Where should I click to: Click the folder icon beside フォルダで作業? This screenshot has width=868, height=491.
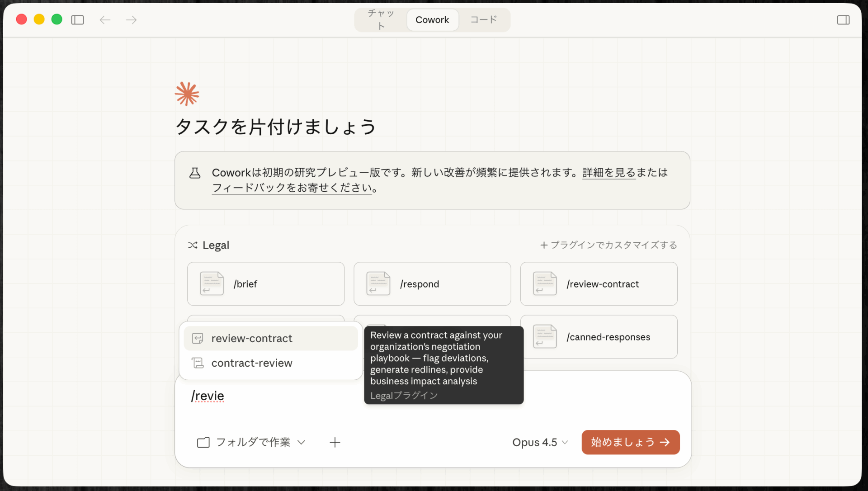coord(204,442)
